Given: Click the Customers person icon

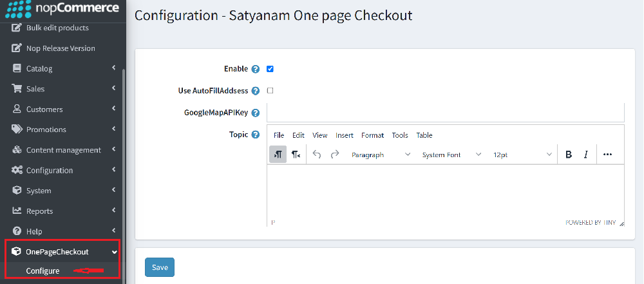Looking at the screenshot, I should coord(17,109).
